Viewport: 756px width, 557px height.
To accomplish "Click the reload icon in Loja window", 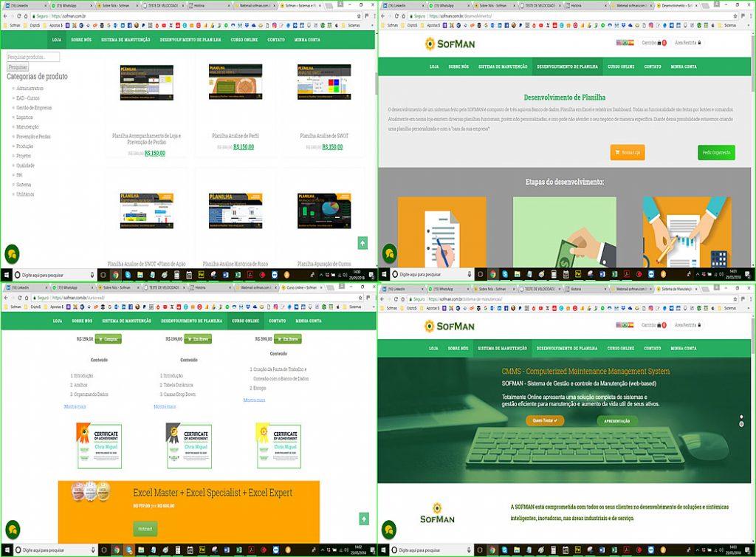I will [19, 16].
